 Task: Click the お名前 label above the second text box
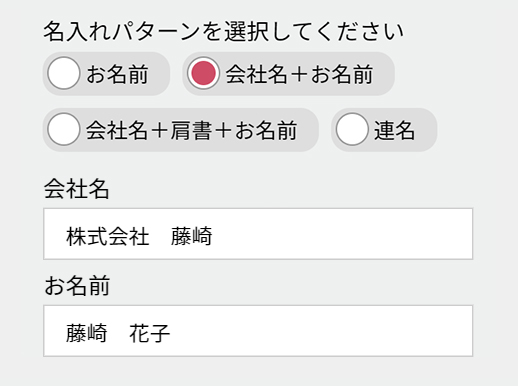click(77, 286)
